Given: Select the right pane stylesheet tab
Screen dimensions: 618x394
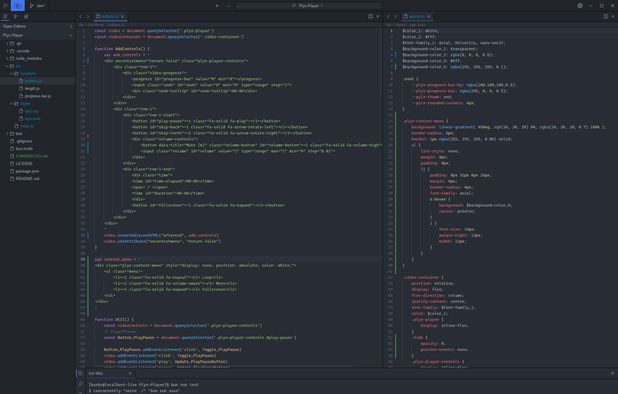Looking at the screenshot, I should coord(417,17).
